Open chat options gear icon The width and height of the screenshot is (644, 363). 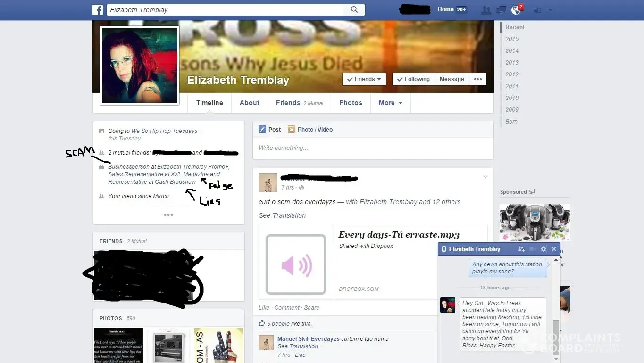coord(544,249)
